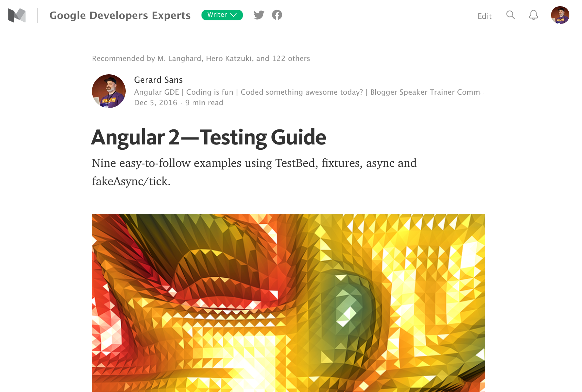Show the 122 others who recommended
Image resolution: width=582 pixels, height=392 pixels.
pyautogui.click(x=291, y=59)
